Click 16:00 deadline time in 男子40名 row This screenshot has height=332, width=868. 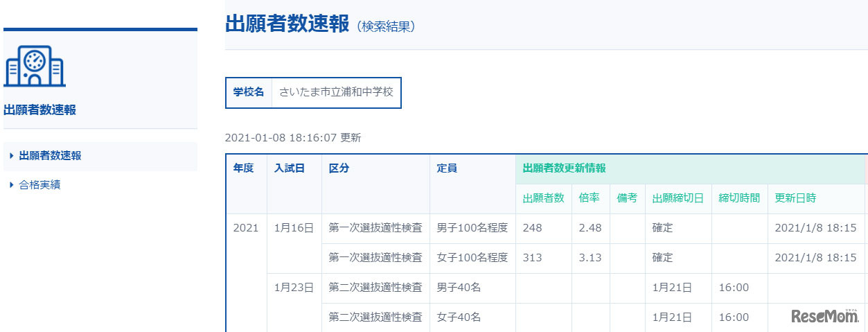[x=734, y=287]
